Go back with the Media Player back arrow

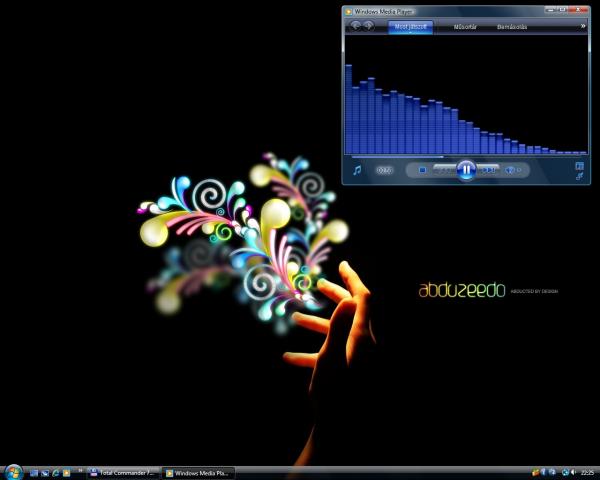click(x=355, y=26)
